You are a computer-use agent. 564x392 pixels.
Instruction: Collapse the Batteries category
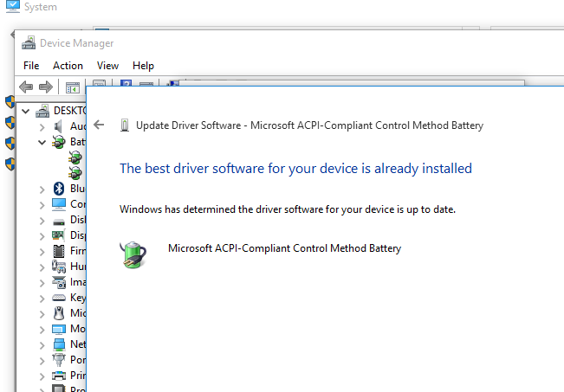(x=42, y=142)
